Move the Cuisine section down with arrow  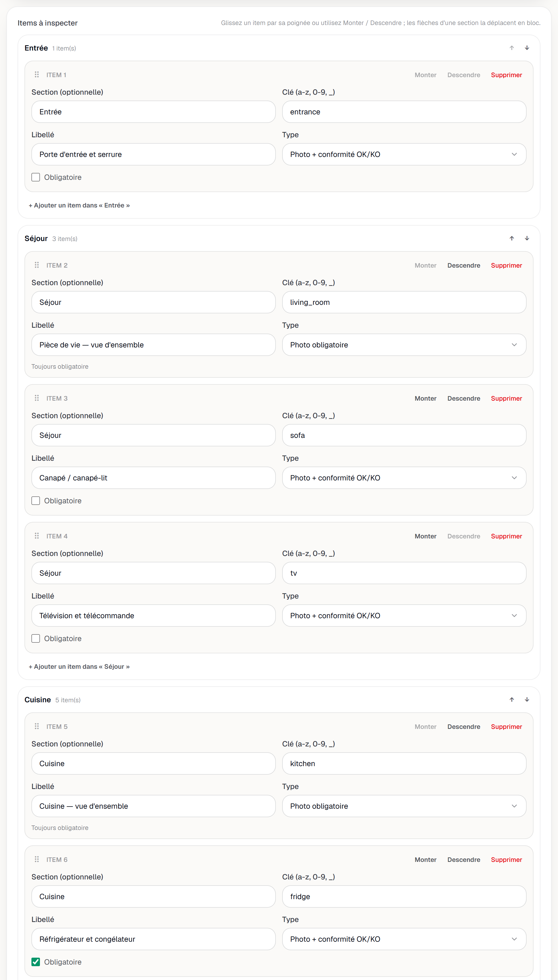click(527, 699)
